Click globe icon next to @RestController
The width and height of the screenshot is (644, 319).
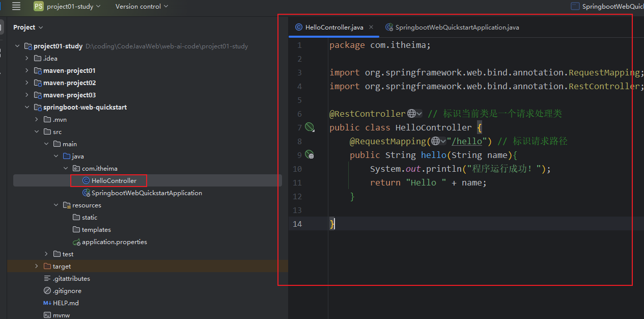[x=411, y=114]
